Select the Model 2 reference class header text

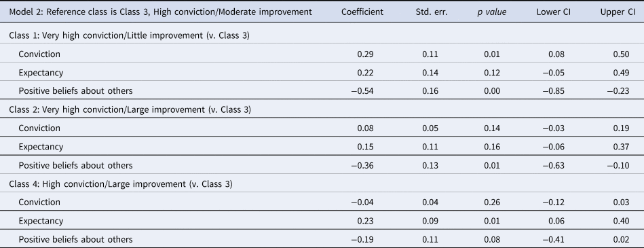pyautogui.click(x=161, y=12)
